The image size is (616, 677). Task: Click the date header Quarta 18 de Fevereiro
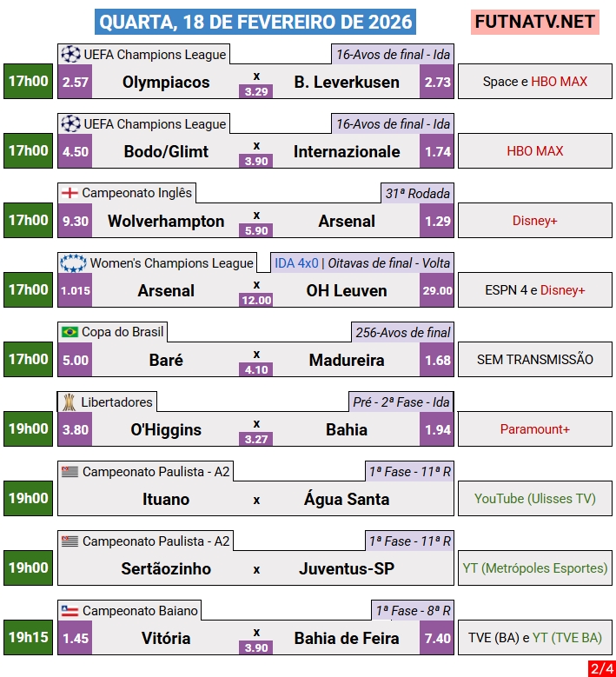[255, 21]
